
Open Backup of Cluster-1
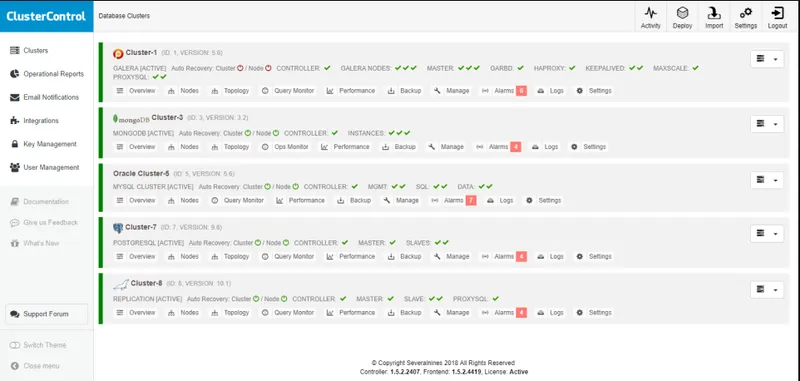tap(404, 91)
